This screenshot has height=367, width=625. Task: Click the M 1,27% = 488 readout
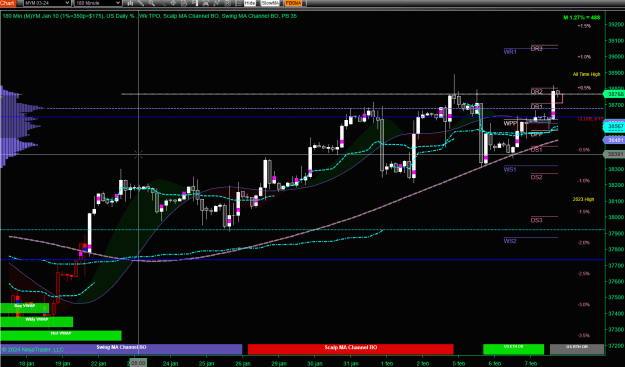(x=582, y=17)
